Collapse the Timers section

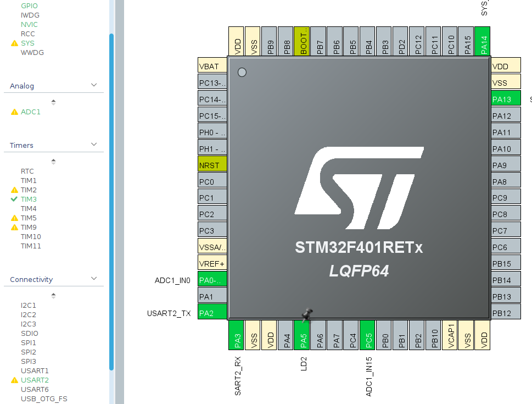(94, 145)
